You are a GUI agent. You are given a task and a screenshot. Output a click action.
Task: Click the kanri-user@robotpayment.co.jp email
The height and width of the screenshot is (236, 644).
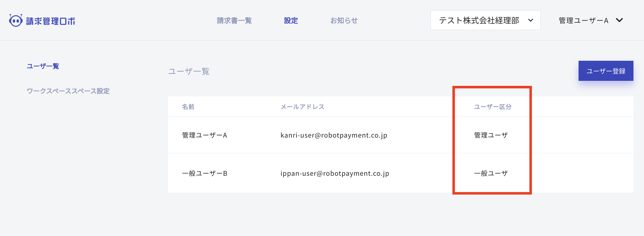[334, 135]
